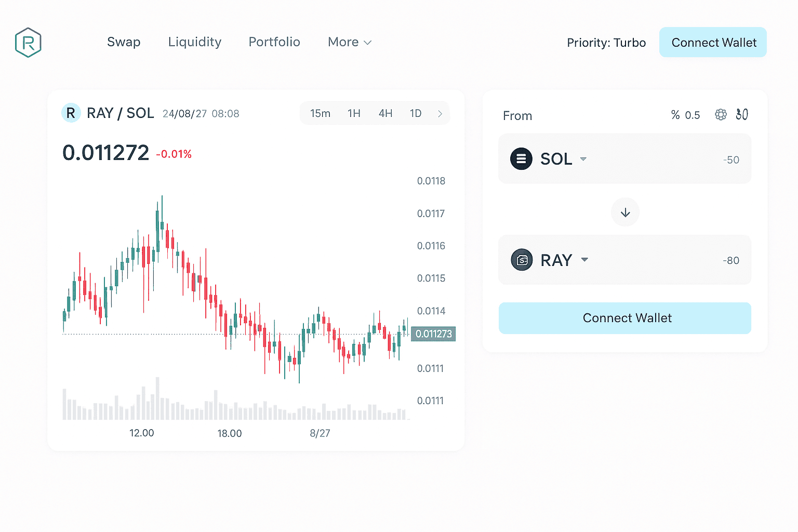Click Connect Wallet in the header
The width and height of the screenshot is (798, 532).
click(x=713, y=43)
